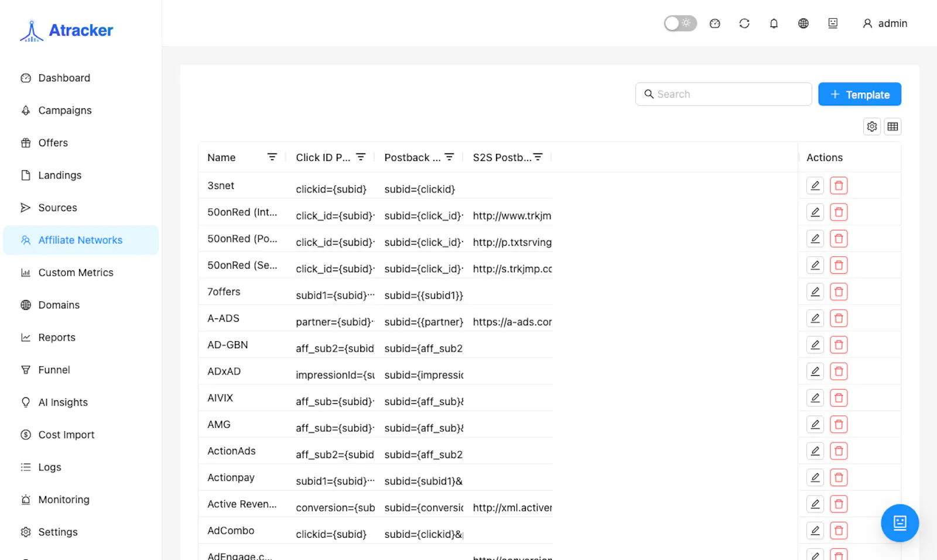Edit the AMG row
The width and height of the screenshot is (937, 560).
point(815,424)
